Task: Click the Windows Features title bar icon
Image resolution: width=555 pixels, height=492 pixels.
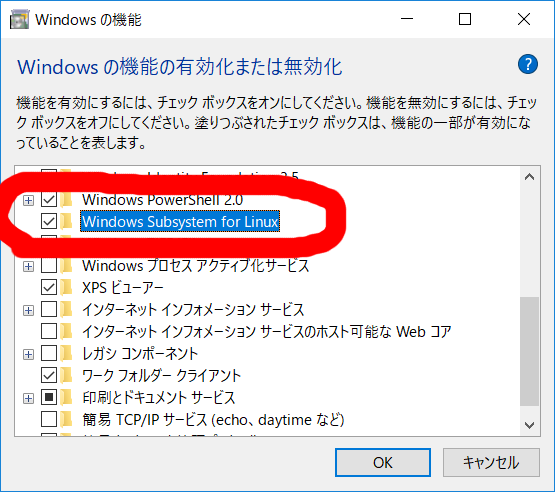Action: pyautogui.click(x=19, y=20)
